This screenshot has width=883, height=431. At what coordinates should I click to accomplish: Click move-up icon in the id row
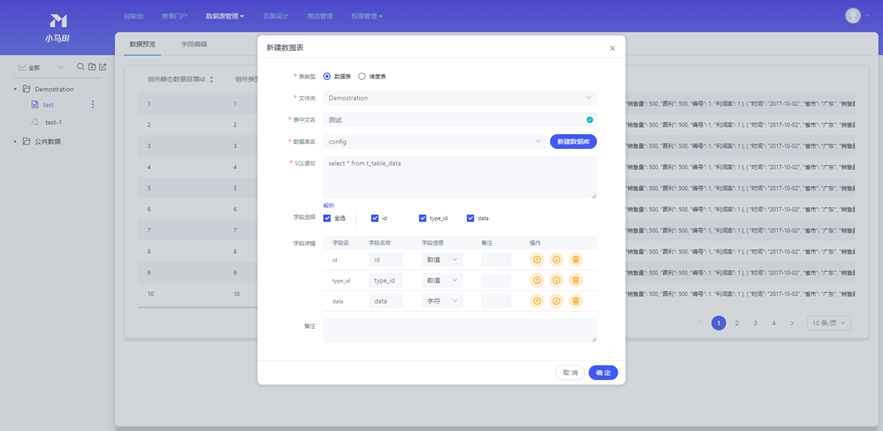pyautogui.click(x=537, y=260)
